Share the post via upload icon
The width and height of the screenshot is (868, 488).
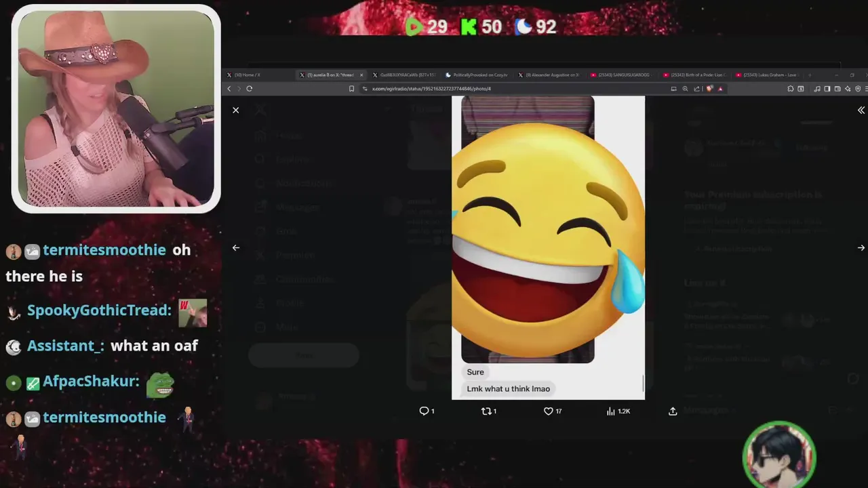673,411
